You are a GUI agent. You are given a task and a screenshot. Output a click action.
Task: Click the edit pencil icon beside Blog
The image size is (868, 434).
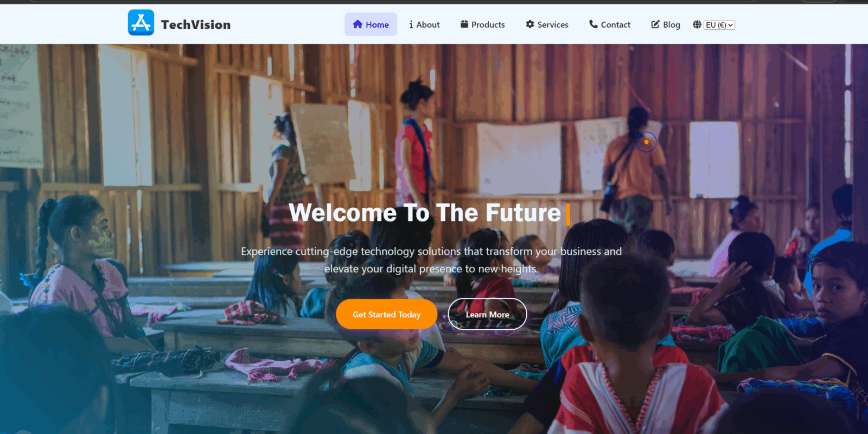point(655,24)
